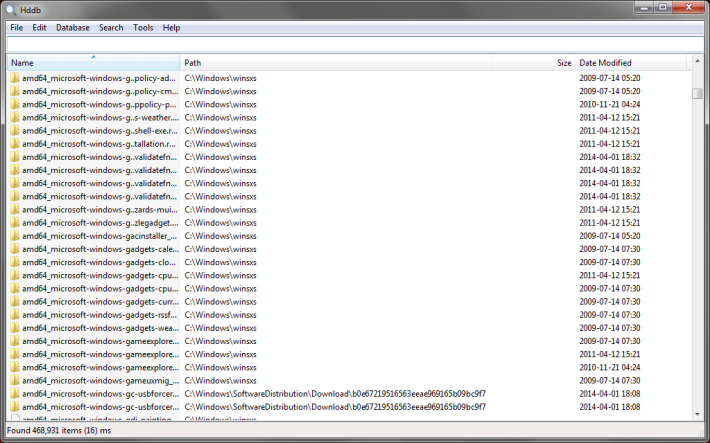Open the Search menu

pos(111,28)
